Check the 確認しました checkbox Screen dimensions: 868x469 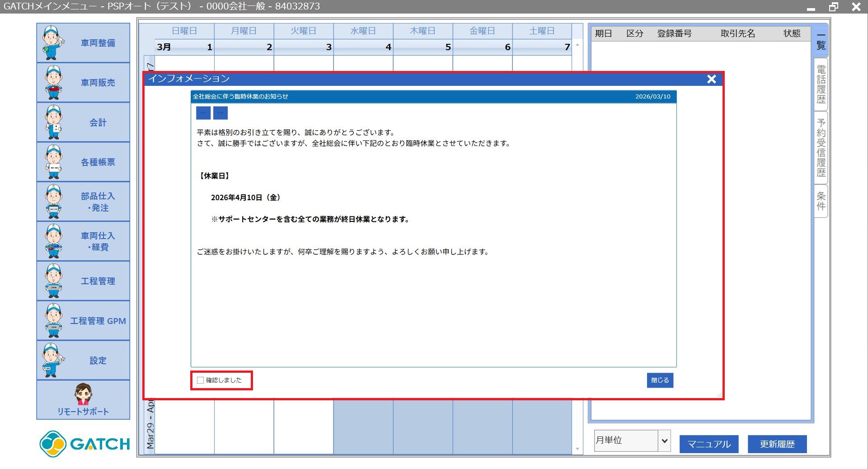click(x=201, y=380)
